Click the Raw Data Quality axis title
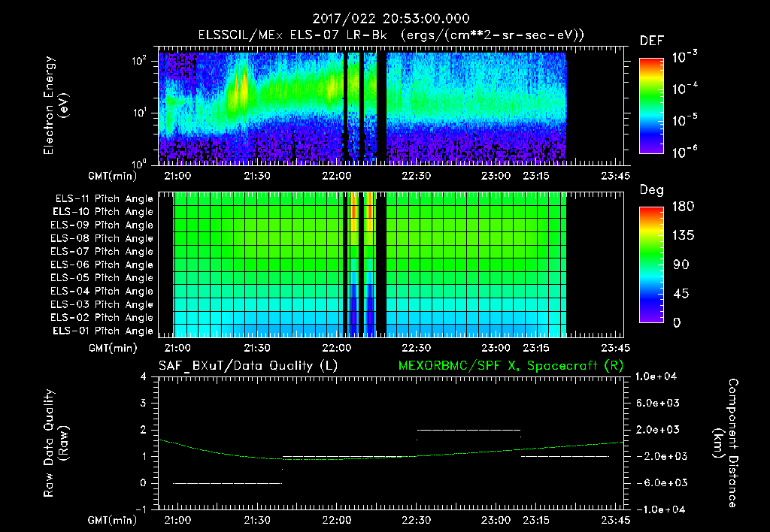770x532 pixels. [x=56, y=443]
